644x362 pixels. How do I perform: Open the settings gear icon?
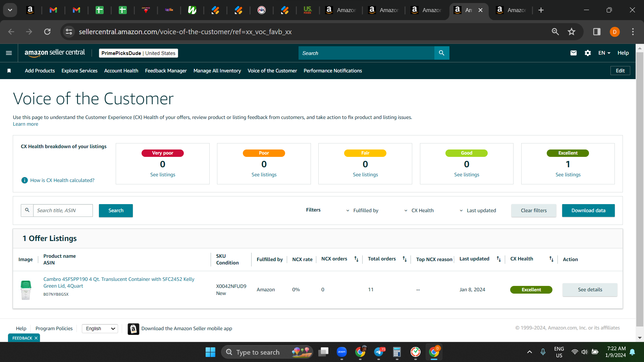(x=588, y=53)
